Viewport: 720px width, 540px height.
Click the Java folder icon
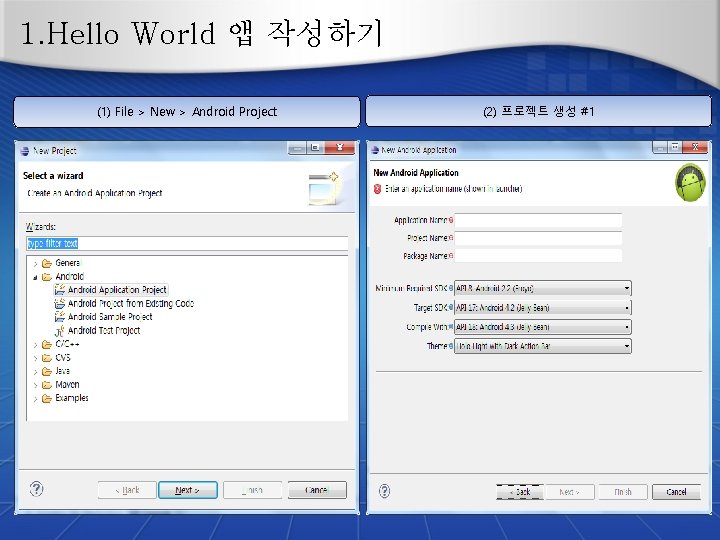[x=46, y=371]
